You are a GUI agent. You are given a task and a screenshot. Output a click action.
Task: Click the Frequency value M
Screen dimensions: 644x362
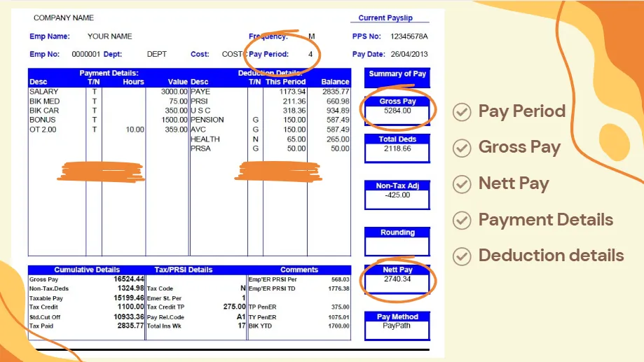click(x=312, y=36)
